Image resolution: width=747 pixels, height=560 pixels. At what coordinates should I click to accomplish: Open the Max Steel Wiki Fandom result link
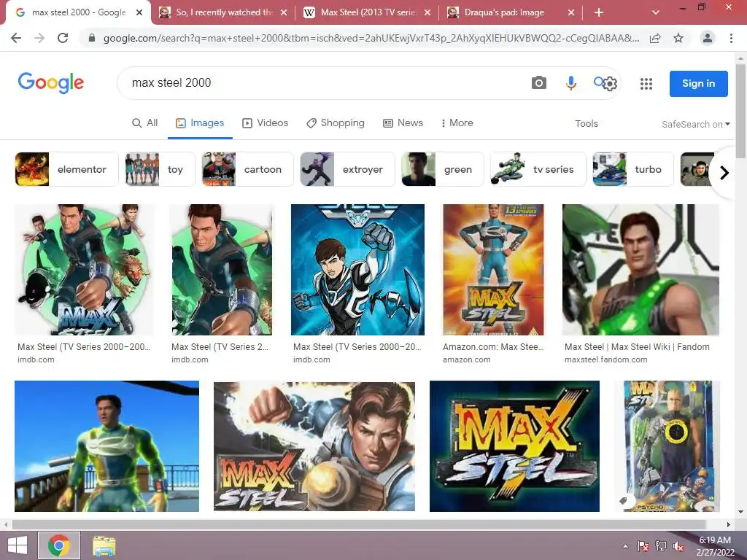pyautogui.click(x=637, y=347)
